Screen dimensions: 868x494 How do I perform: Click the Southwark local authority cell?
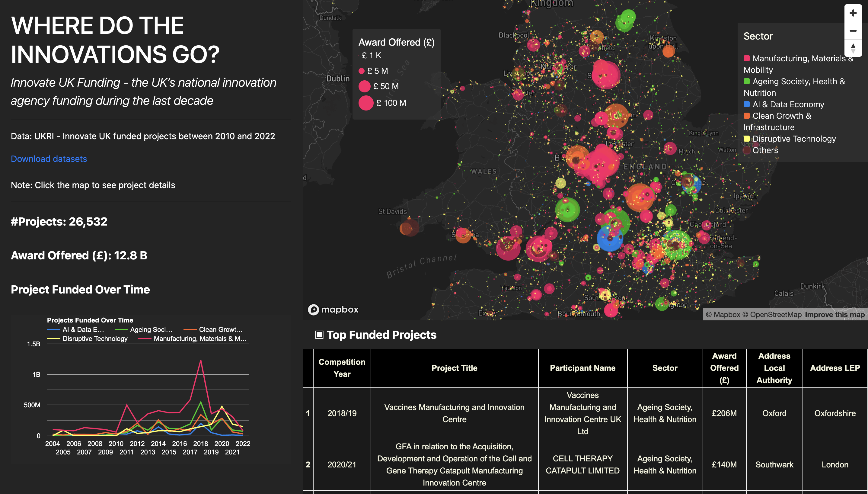tap(774, 465)
